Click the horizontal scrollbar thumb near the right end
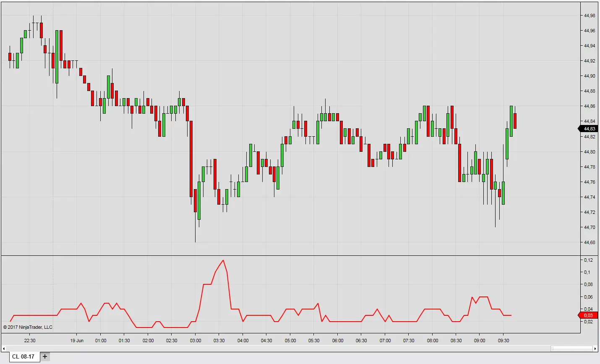The height and width of the screenshot is (364, 600). click(571, 348)
